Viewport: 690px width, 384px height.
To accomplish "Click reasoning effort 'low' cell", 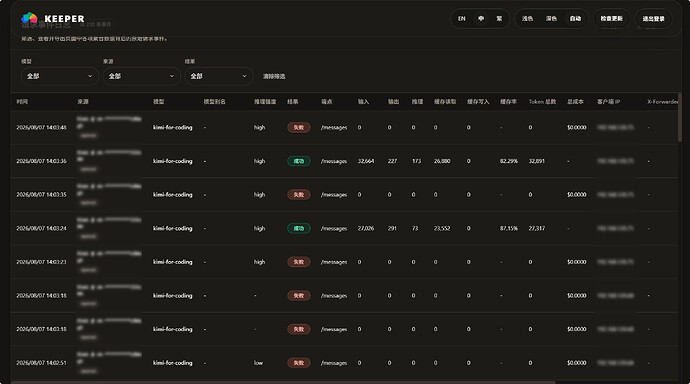I will click(258, 363).
